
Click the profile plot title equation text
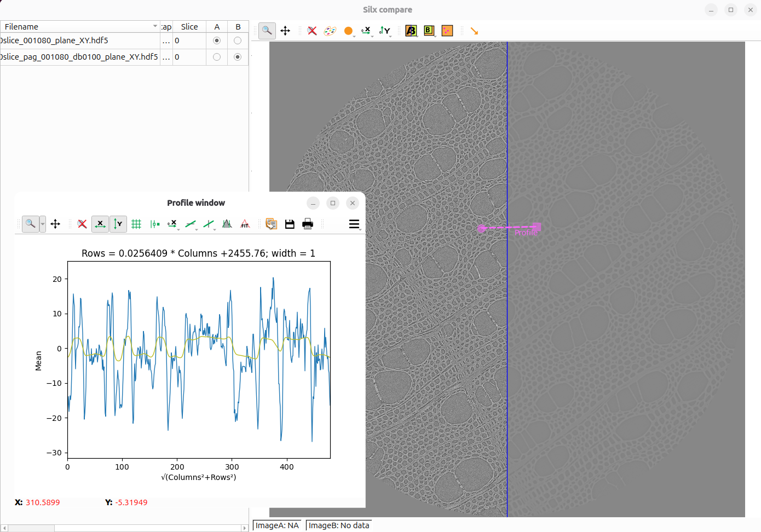coord(198,253)
